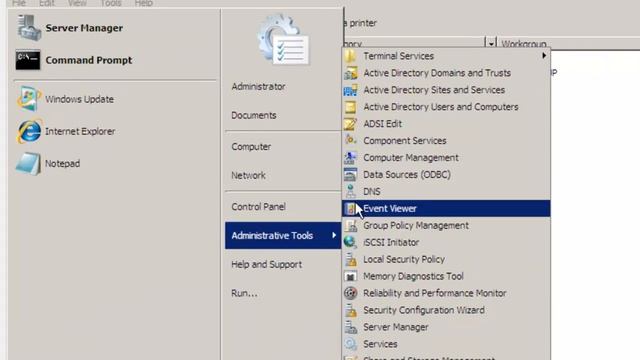Click Memory Diagnostics Tool icon

350,276
